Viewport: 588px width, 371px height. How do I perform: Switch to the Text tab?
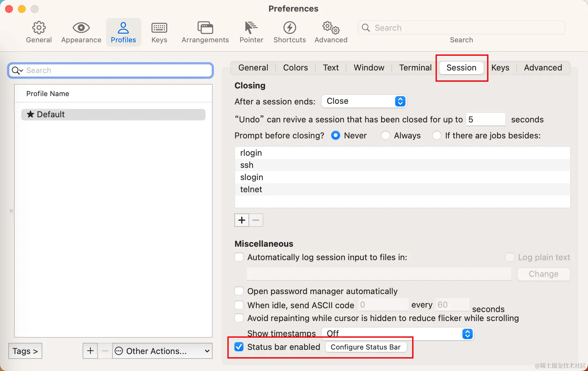331,68
